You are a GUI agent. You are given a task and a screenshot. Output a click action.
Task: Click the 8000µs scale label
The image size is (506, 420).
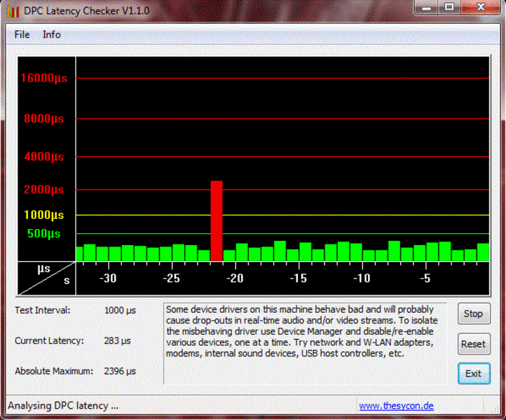tap(44, 118)
